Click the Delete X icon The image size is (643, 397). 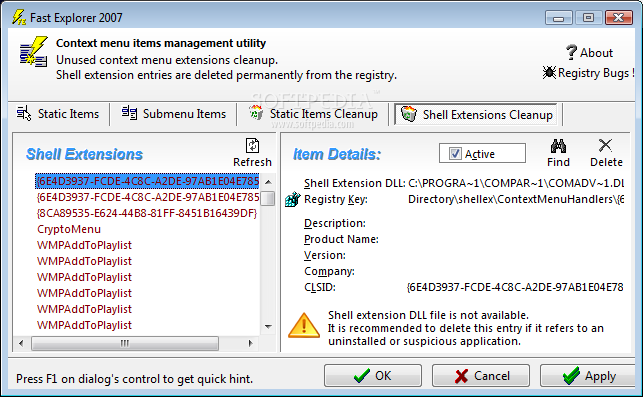(x=605, y=145)
